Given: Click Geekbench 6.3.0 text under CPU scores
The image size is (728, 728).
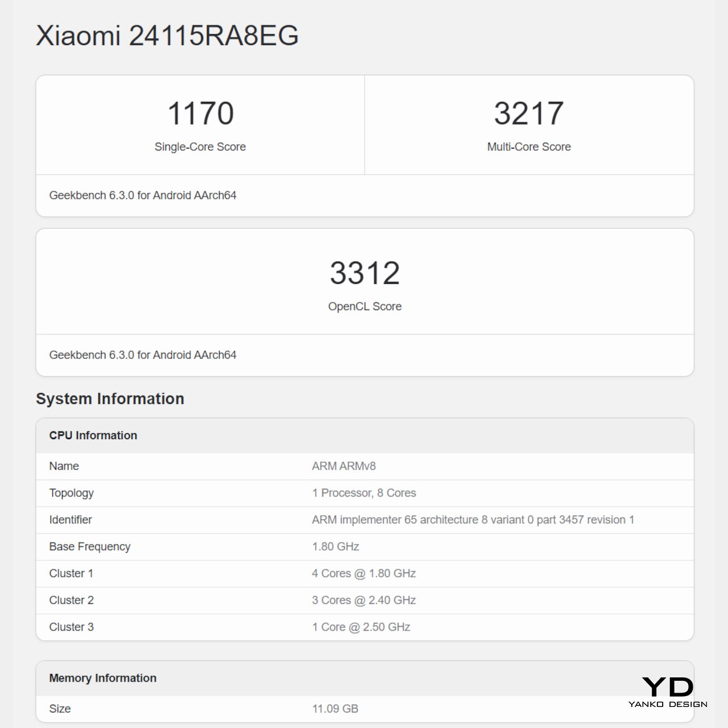Looking at the screenshot, I should tap(143, 196).
